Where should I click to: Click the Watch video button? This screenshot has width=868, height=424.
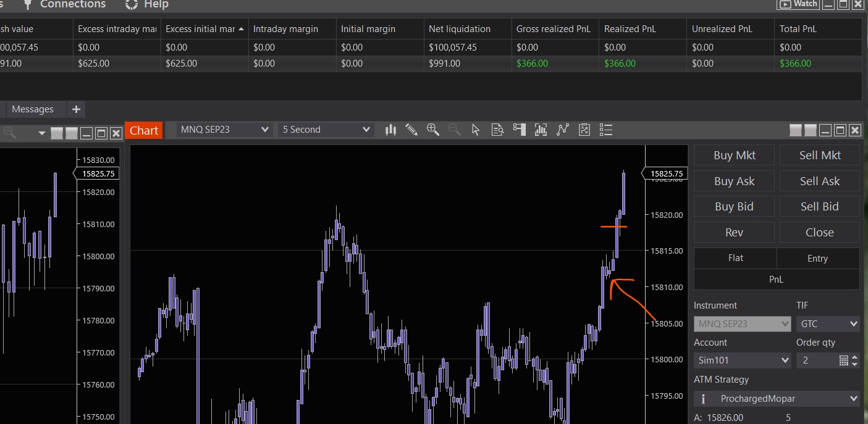point(798,4)
